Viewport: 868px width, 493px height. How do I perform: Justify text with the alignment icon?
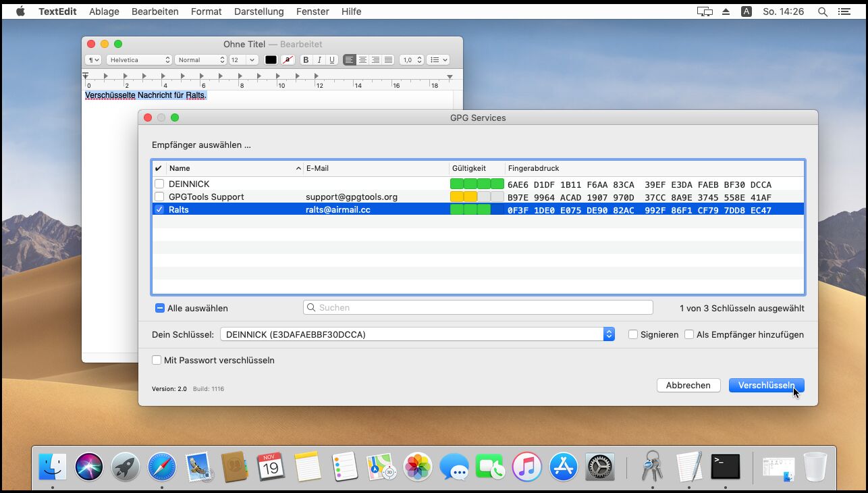click(x=388, y=60)
